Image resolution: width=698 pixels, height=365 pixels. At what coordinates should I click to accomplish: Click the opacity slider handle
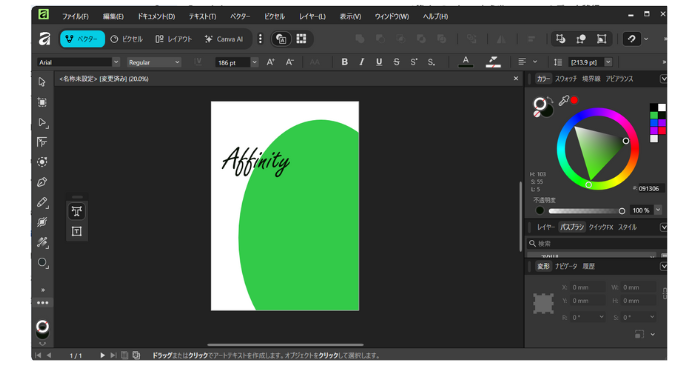coord(622,211)
